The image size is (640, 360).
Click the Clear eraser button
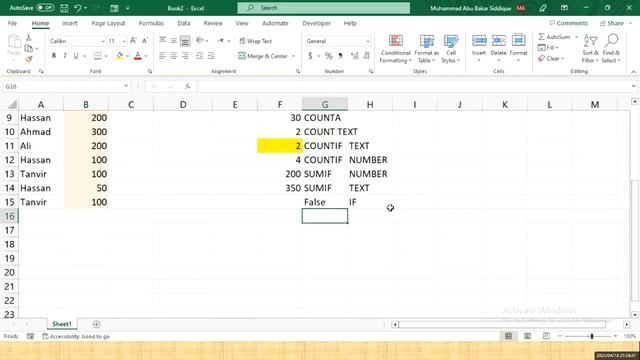click(550, 59)
